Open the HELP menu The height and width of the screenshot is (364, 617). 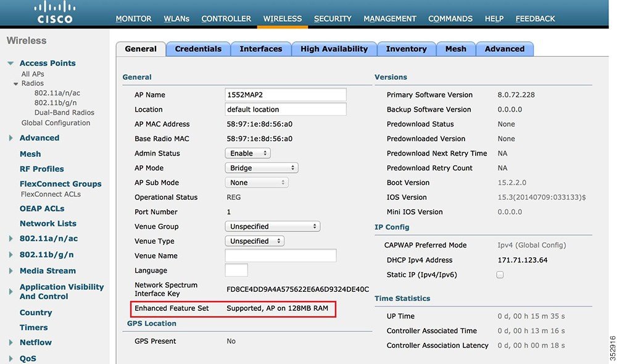coord(494,19)
